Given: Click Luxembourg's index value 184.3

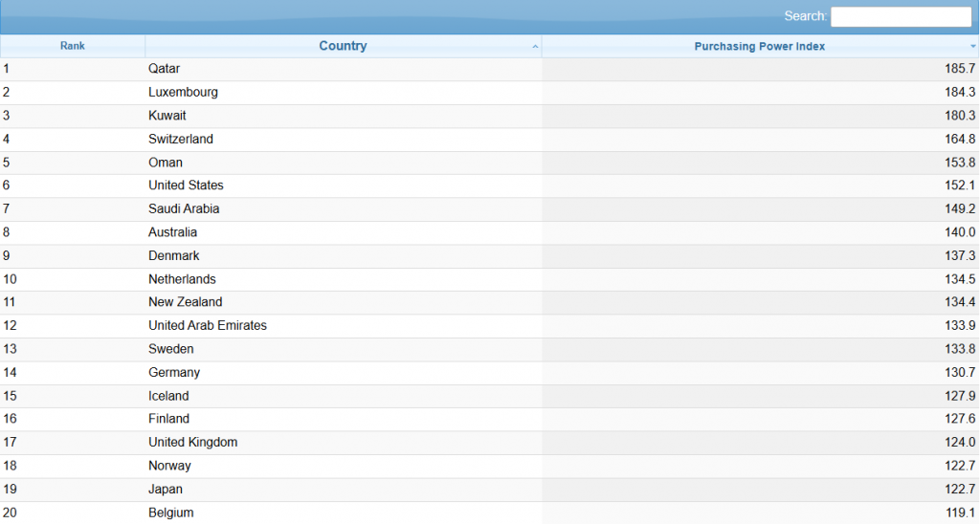Looking at the screenshot, I should (960, 92).
